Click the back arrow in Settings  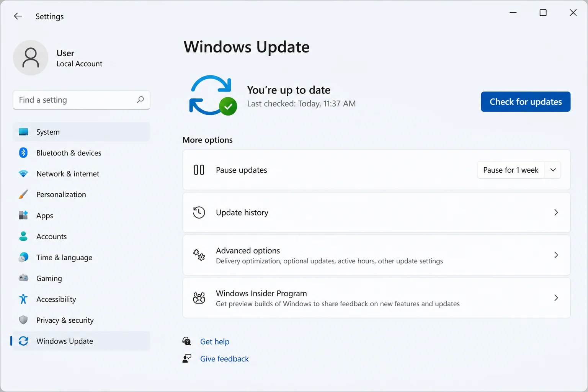18,16
